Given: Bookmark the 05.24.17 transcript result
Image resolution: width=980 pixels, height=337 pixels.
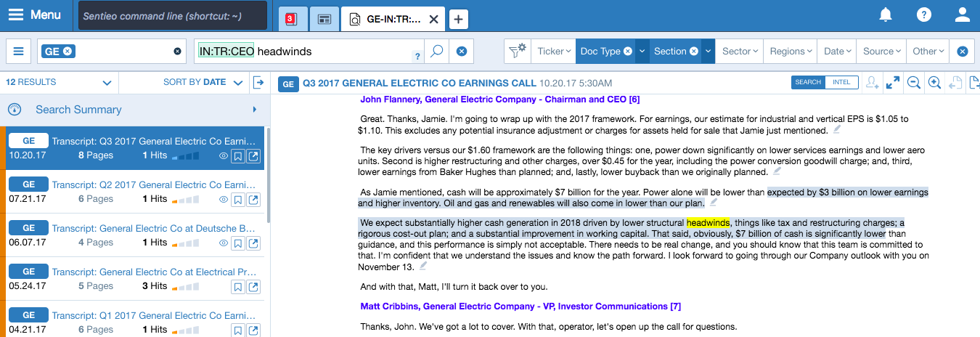Looking at the screenshot, I should click(x=238, y=287).
